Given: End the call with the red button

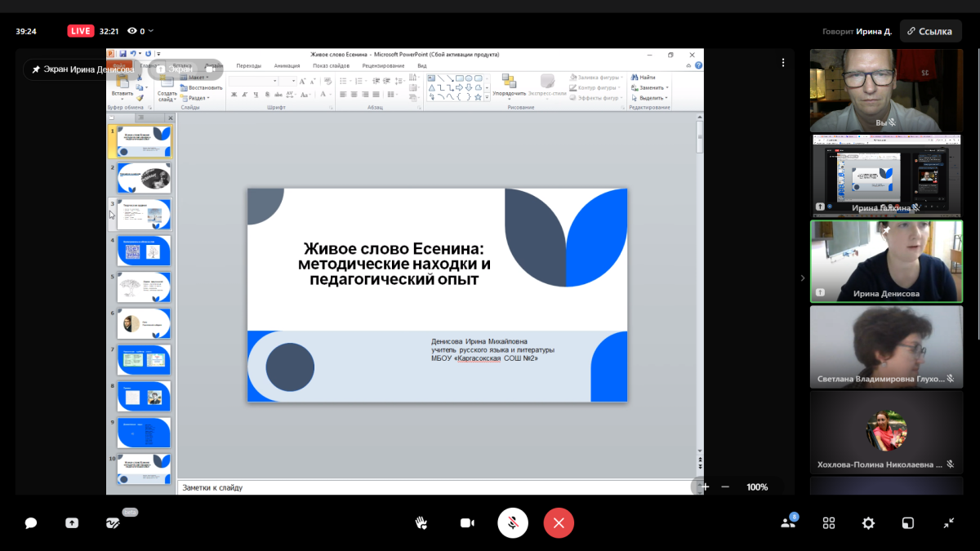Looking at the screenshot, I should pyautogui.click(x=559, y=523).
